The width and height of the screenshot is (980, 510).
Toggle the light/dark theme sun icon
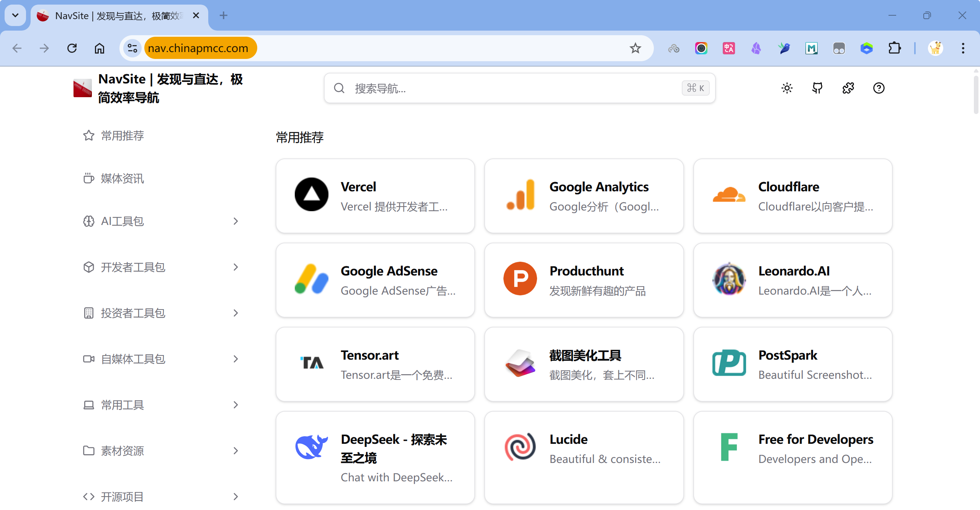(x=787, y=88)
